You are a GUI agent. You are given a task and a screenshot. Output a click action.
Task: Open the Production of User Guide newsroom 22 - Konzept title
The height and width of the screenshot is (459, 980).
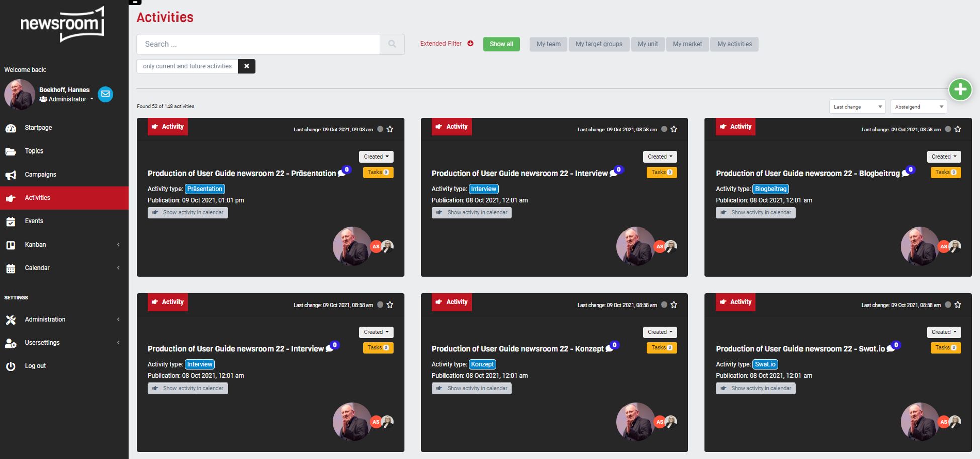(517, 349)
